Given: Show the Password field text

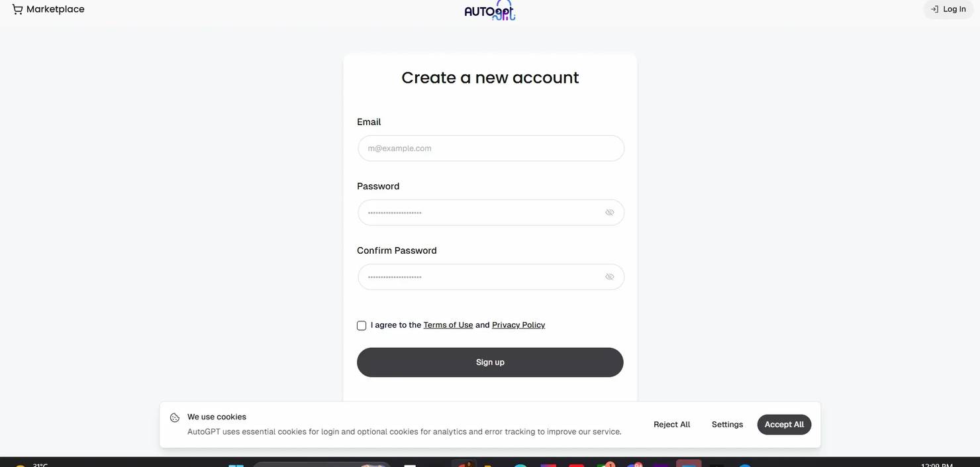Looking at the screenshot, I should [x=609, y=213].
